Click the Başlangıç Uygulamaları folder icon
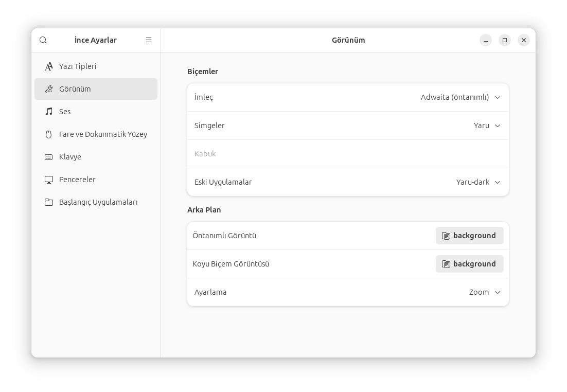Viewport: 567px width, 392px height. 49,202
